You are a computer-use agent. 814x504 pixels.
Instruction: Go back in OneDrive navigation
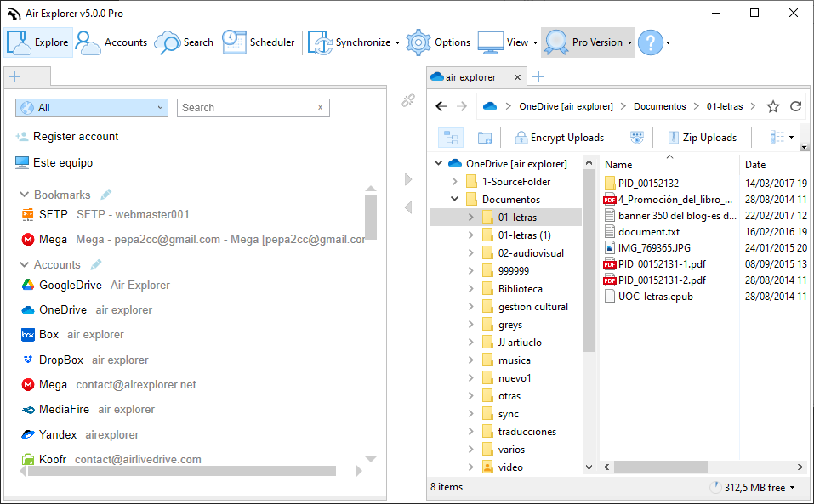click(x=441, y=106)
